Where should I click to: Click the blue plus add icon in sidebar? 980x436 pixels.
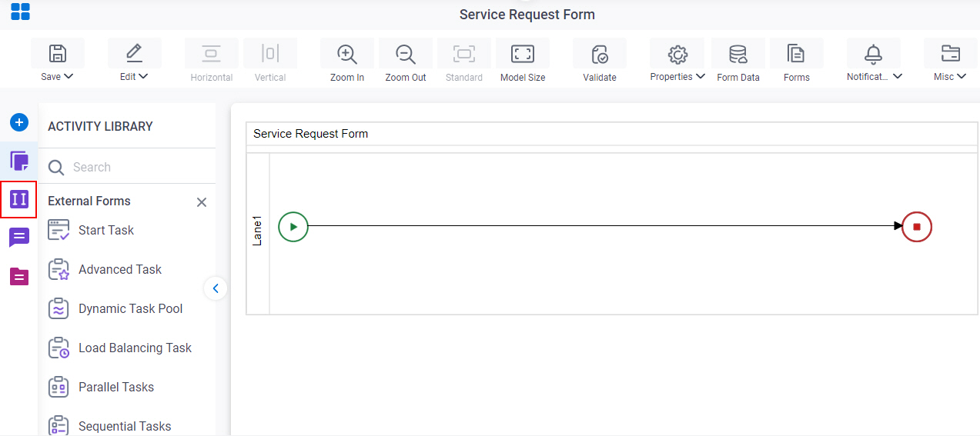19,122
